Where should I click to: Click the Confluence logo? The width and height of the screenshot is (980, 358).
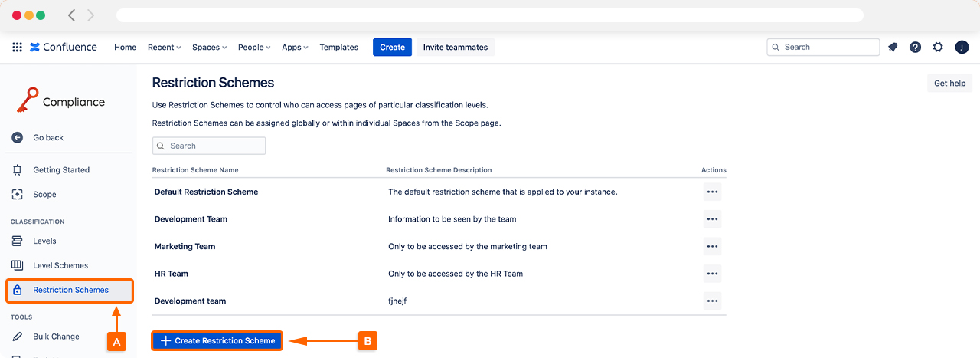[x=64, y=47]
